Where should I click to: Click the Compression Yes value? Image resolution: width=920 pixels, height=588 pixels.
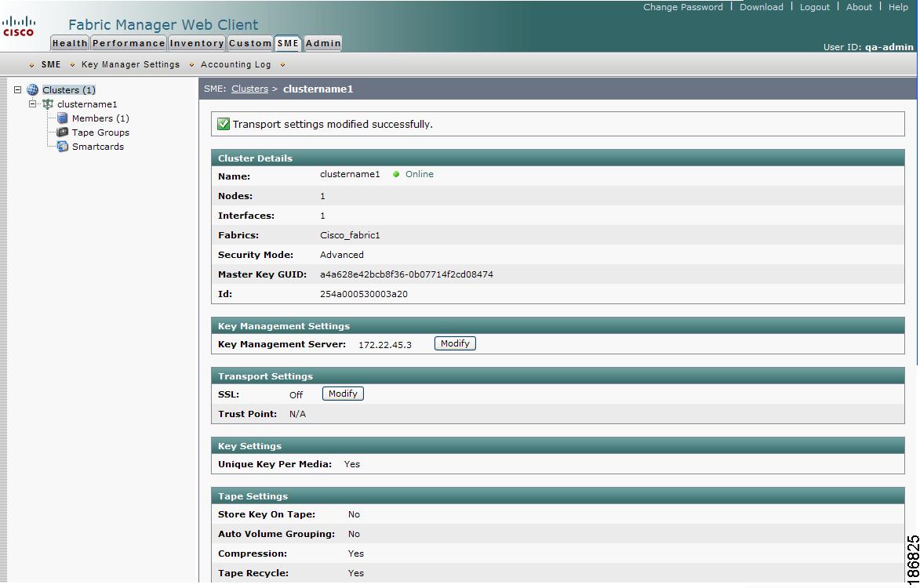(355, 554)
